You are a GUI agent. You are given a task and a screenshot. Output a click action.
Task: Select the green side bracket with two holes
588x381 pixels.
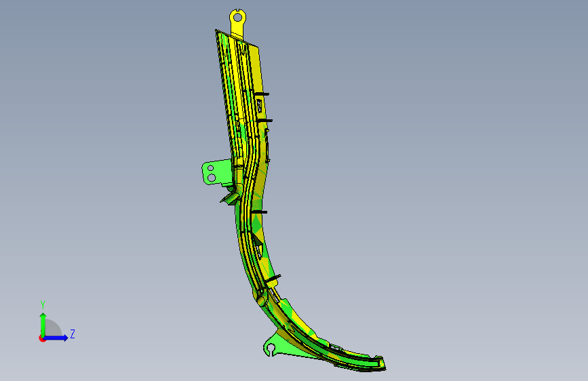click(217, 172)
